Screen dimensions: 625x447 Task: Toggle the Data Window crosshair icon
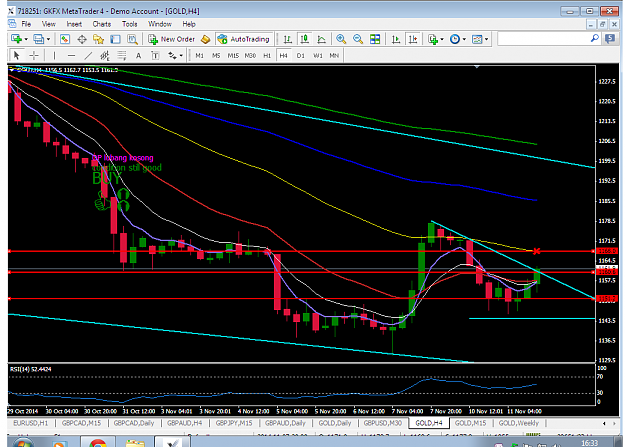pos(82,39)
